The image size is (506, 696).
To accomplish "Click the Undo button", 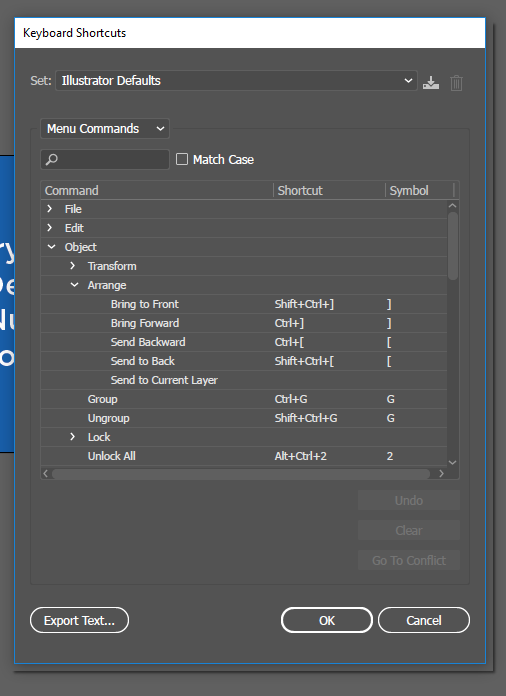I will (x=409, y=500).
